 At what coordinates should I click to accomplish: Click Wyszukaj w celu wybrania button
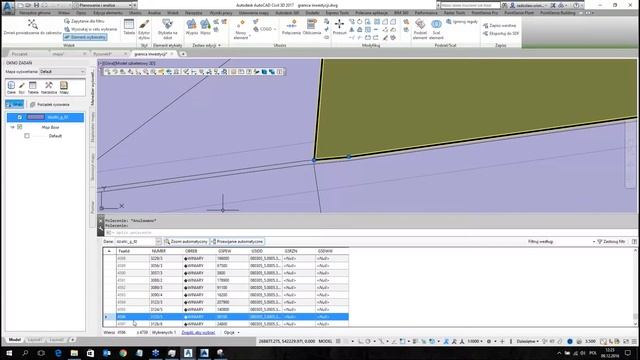[x=91, y=29]
